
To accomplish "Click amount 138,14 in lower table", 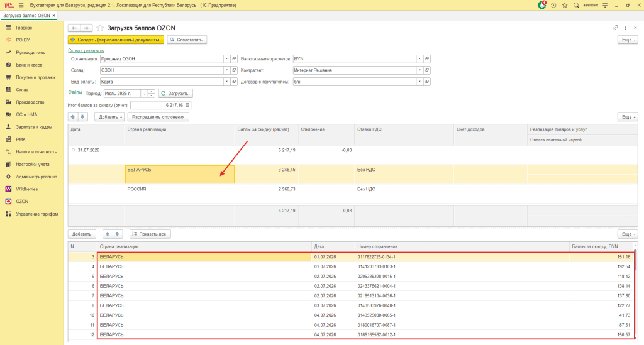I will coord(623,286).
